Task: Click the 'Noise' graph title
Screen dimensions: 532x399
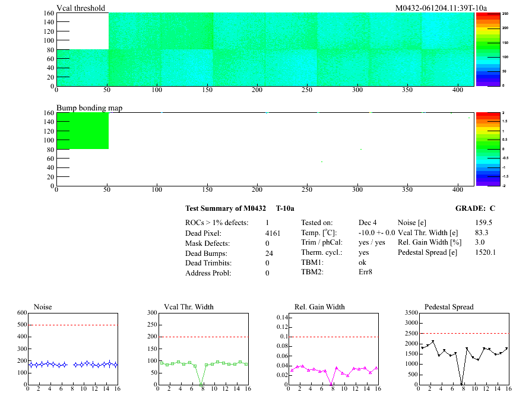Action: coord(43,307)
